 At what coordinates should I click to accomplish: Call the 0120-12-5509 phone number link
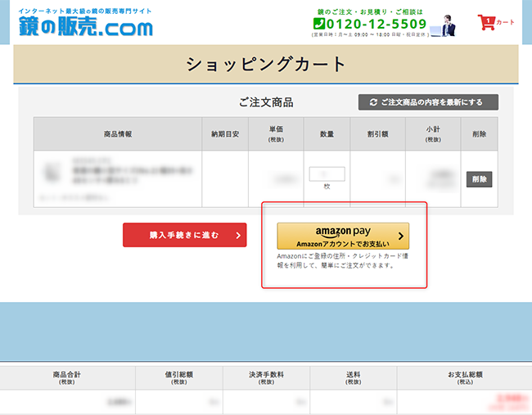375,24
